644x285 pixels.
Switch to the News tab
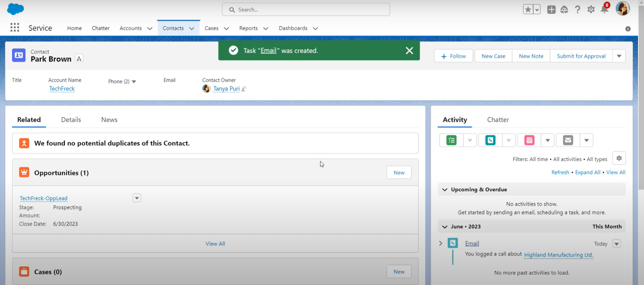[x=109, y=120]
